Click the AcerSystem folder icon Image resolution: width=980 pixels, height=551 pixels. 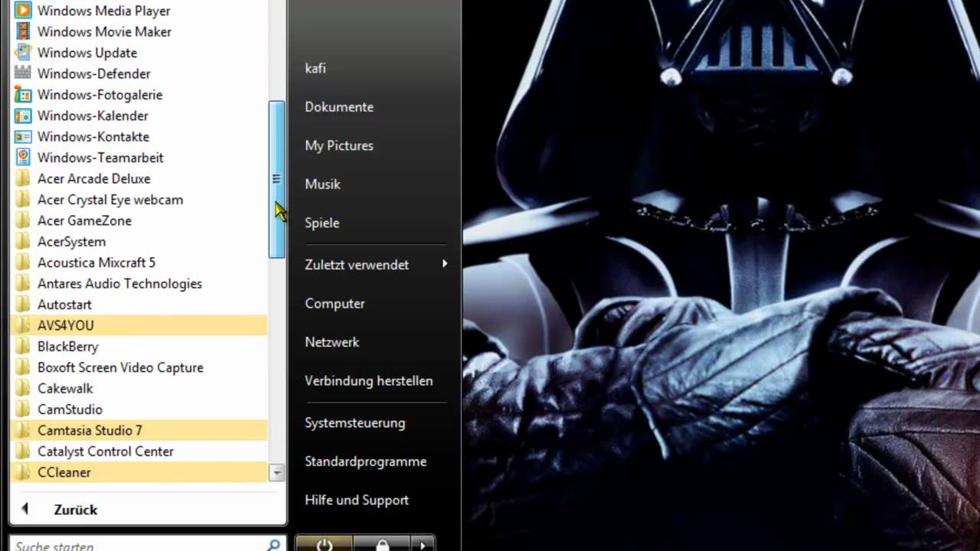(23, 242)
